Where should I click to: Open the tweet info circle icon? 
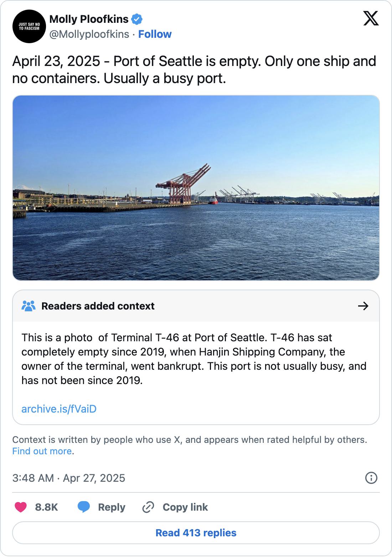(x=371, y=478)
